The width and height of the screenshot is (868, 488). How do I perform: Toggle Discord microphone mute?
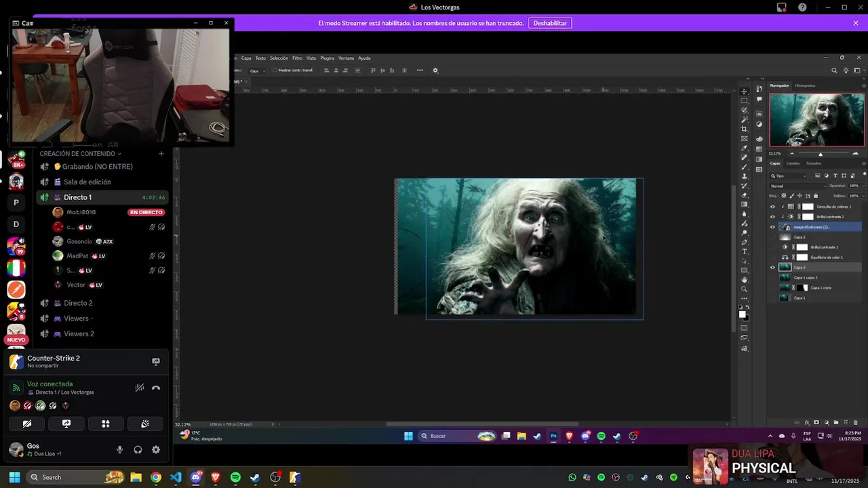click(x=120, y=449)
